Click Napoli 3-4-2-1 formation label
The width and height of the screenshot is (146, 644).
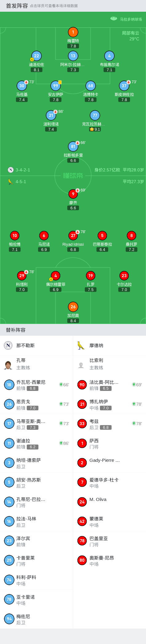pos(23,170)
